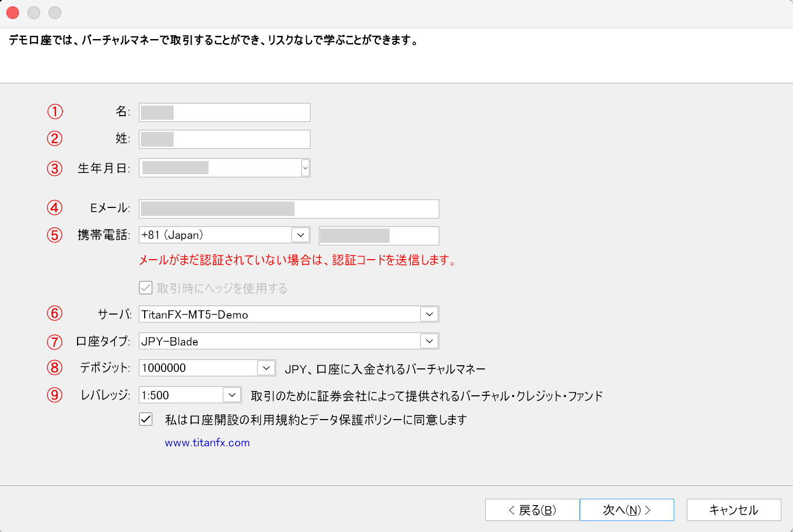Click the キャンセル cancel button
793x532 pixels.
coord(733,510)
